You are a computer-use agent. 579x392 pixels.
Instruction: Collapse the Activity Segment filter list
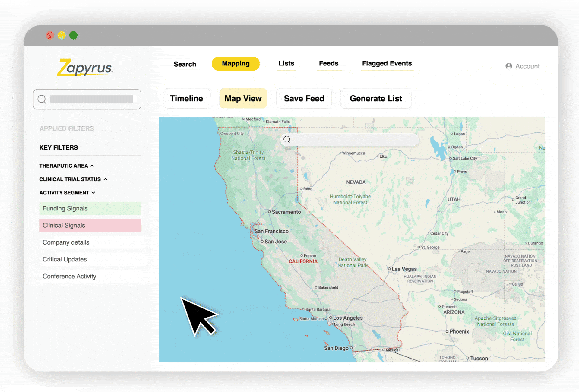click(93, 193)
